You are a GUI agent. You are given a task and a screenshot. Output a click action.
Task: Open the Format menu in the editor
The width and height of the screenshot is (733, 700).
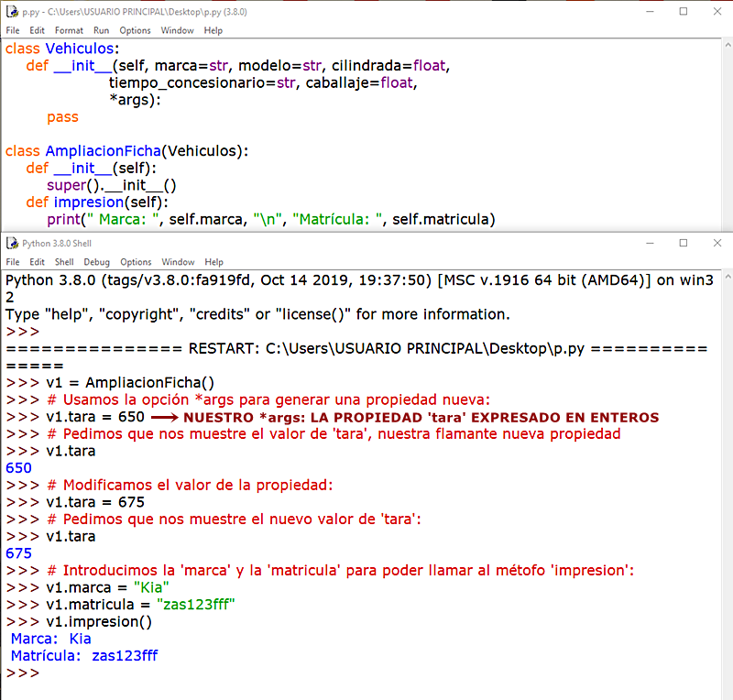[x=68, y=30]
